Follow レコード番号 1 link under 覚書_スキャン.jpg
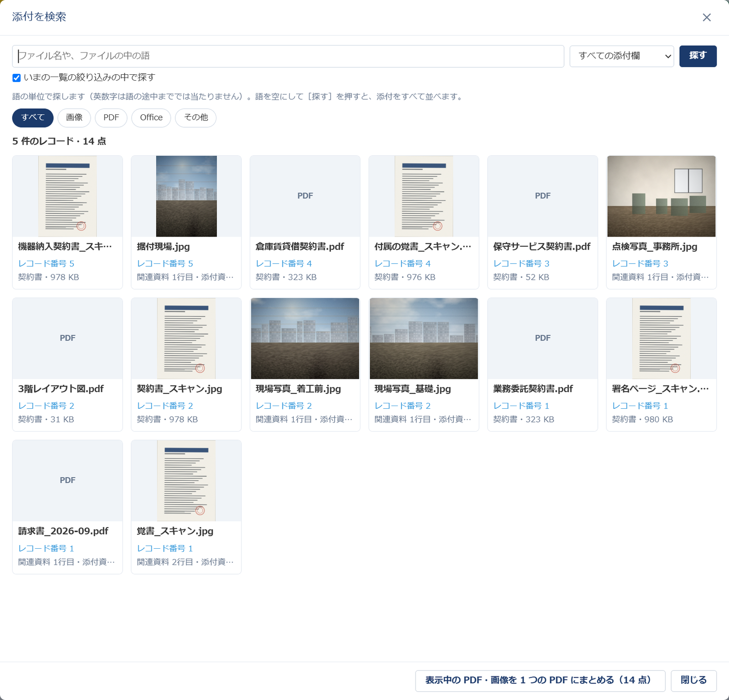Viewport: 729px width, 700px height. (165, 548)
